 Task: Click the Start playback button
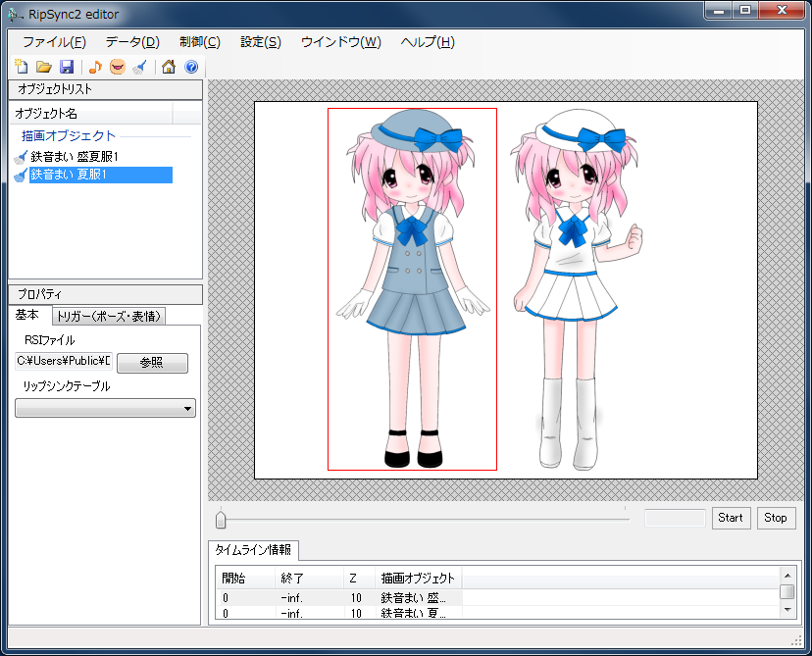(731, 518)
